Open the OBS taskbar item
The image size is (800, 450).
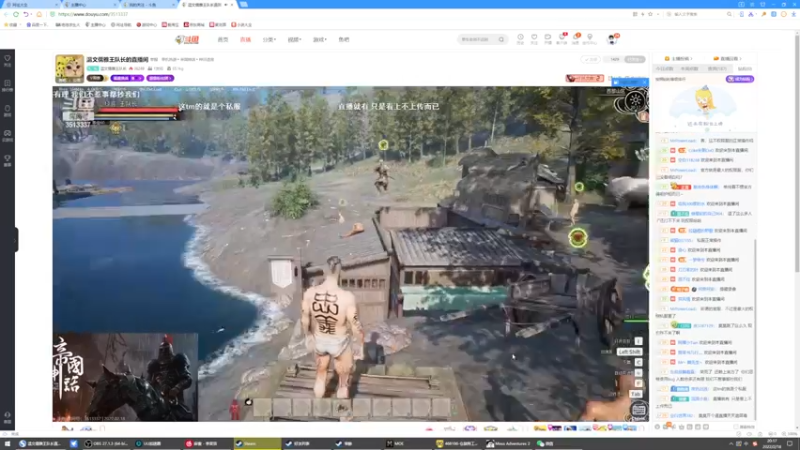106,444
